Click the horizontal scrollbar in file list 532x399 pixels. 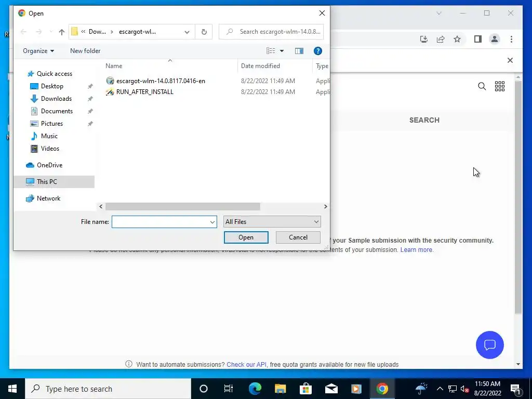pos(182,206)
